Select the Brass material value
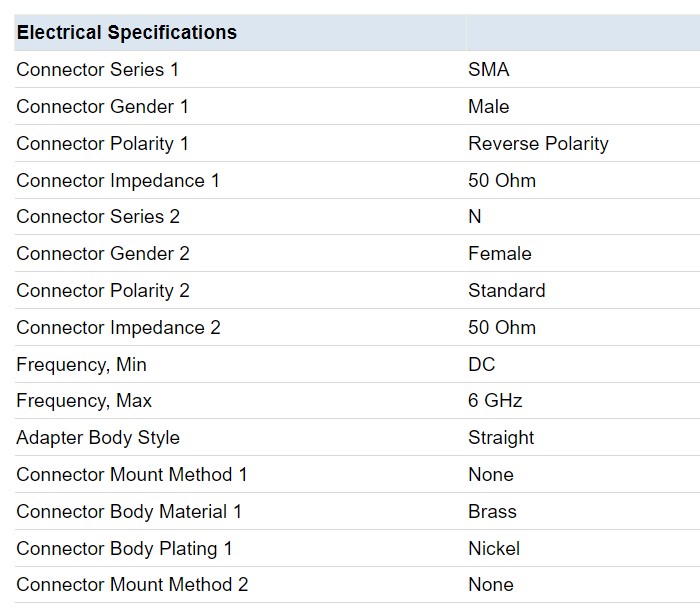 pos(492,512)
